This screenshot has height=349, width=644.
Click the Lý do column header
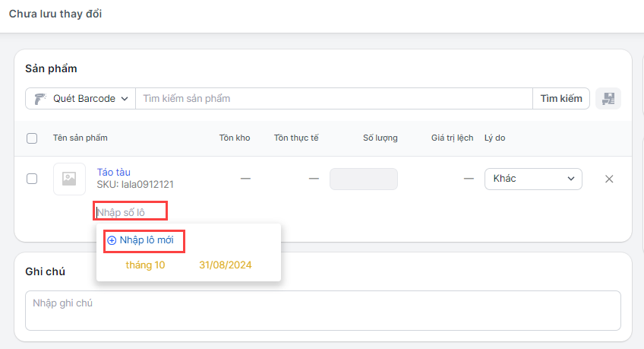(x=494, y=138)
